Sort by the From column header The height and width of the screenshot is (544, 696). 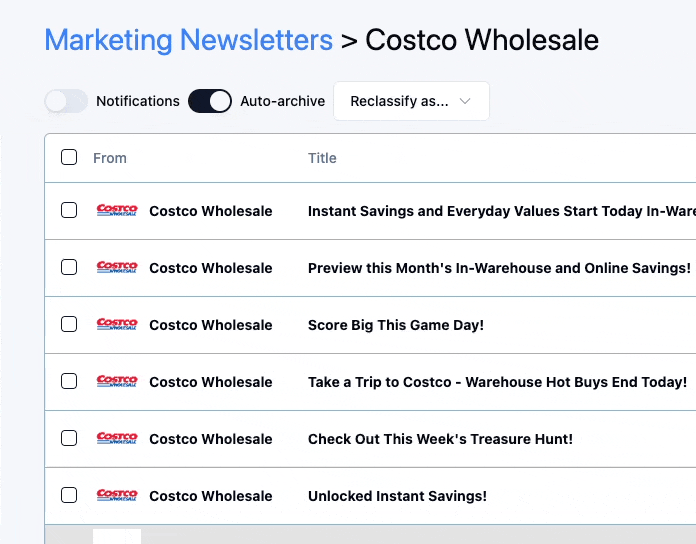click(110, 158)
